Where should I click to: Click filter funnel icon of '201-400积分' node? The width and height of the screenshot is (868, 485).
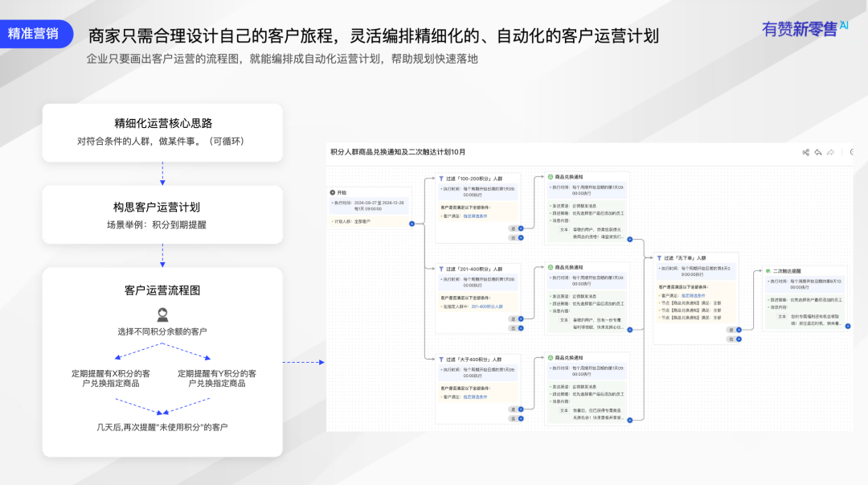[441, 269]
